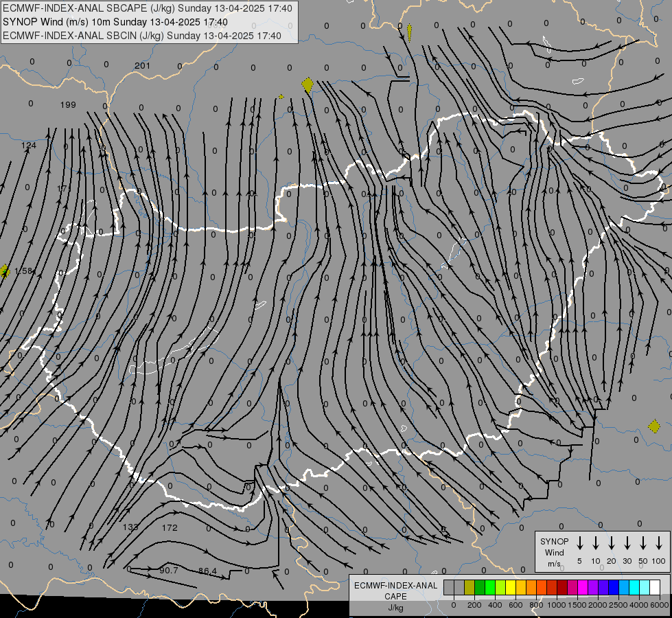Click the '30' label in the wind legend
This screenshot has width=672, height=618.
point(627,561)
